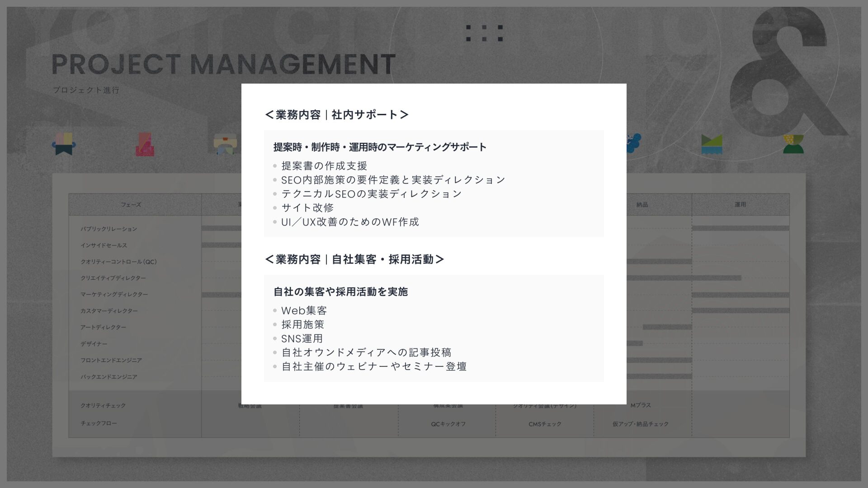Select the blue cluster icon beside the modal
This screenshot has height=488, width=868.
click(x=634, y=143)
